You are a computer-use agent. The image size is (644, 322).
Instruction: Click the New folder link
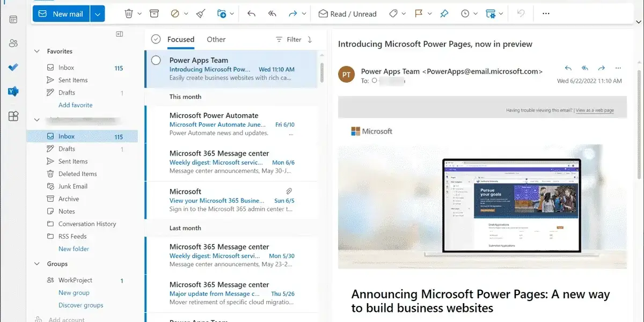(74, 249)
